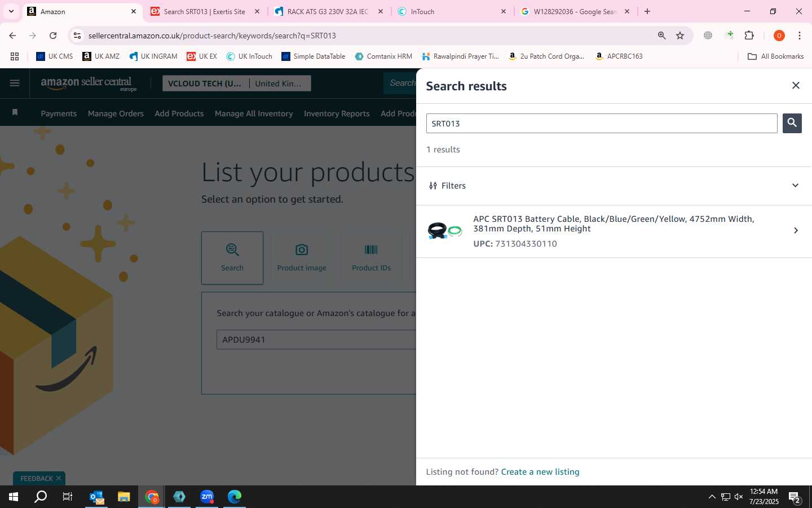Image resolution: width=812 pixels, height=508 pixels.
Task: Open the All Bookmarks folder
Action: pos(775,56)
